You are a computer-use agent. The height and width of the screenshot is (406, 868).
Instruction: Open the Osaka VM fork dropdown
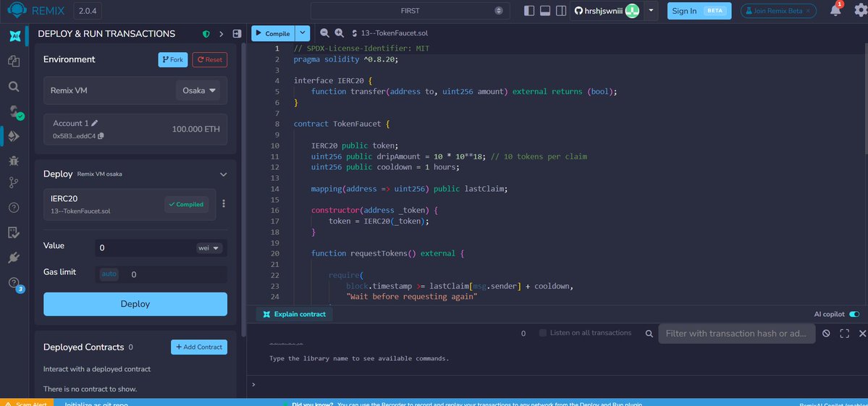pyautogui.click(x=198, y=90)
